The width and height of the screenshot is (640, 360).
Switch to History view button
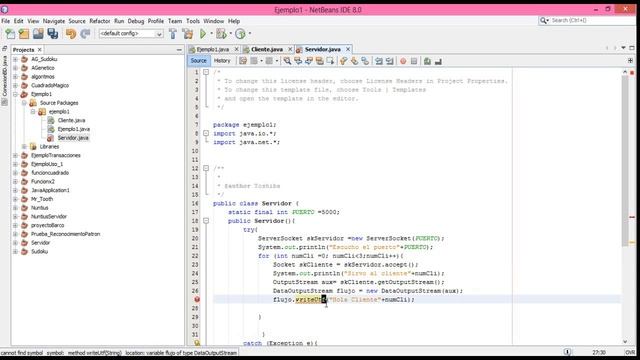coord(222,61)
